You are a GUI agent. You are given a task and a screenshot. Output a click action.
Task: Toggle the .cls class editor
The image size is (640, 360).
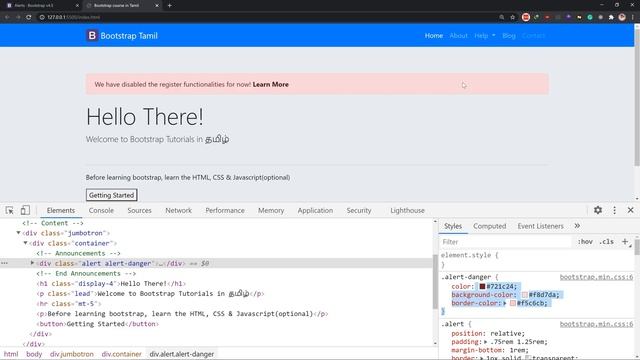[607, 242]
